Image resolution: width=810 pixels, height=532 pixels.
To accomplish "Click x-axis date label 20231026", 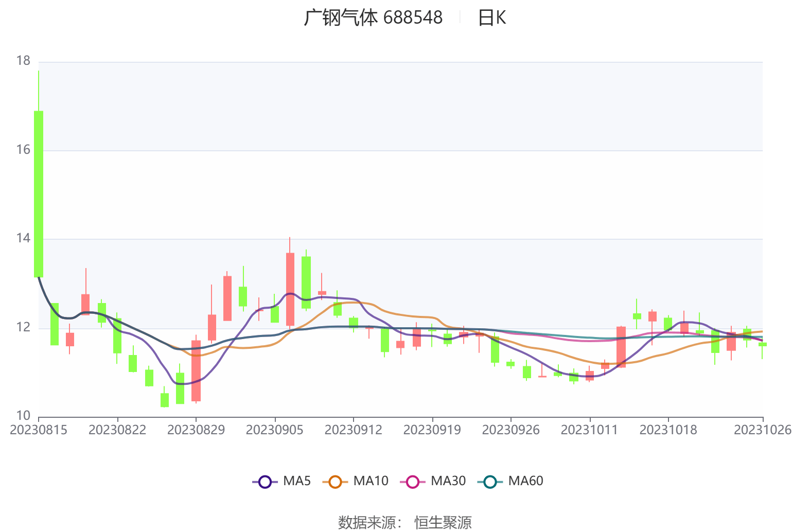I will click(x=763, y=430).
